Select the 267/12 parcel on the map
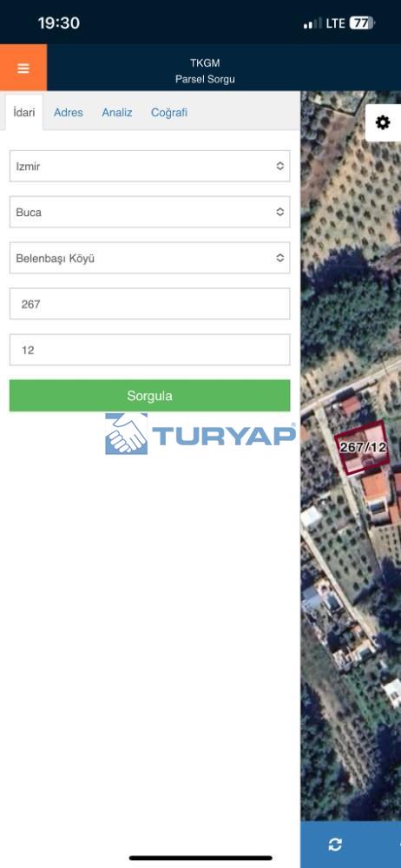This screenshot has width=401, height=868. (362, 447)
